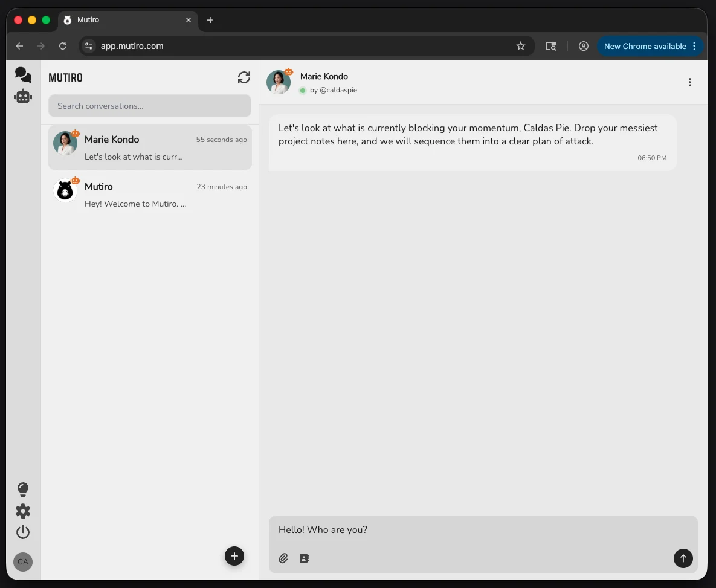Open the Chrome three-dot menu
This screenshot has height=588, width=716.
click(x=694, y=46)
